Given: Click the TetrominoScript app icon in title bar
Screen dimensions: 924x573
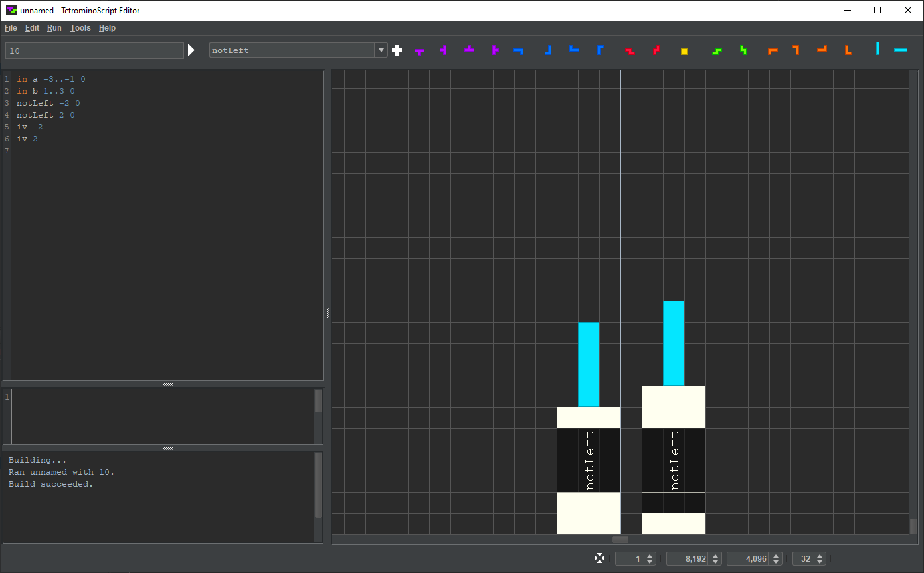Looking at the screenshot, I should [x=11, y=10].
